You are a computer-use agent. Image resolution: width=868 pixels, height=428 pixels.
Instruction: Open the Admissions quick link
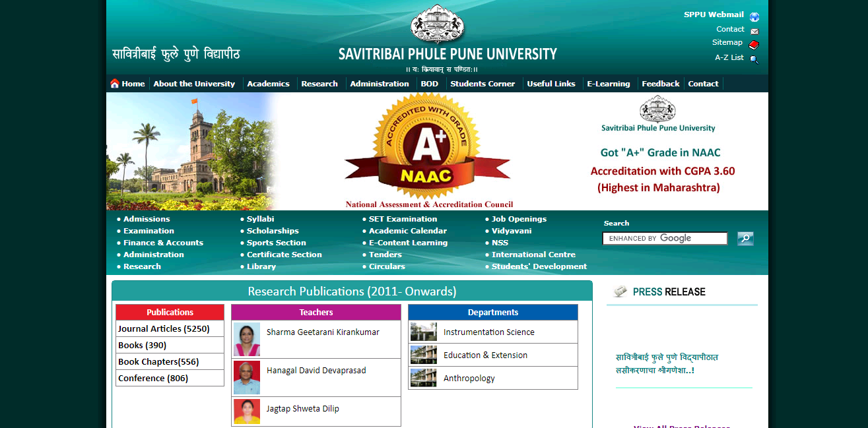pyautogui.click(x=147, y=219)
